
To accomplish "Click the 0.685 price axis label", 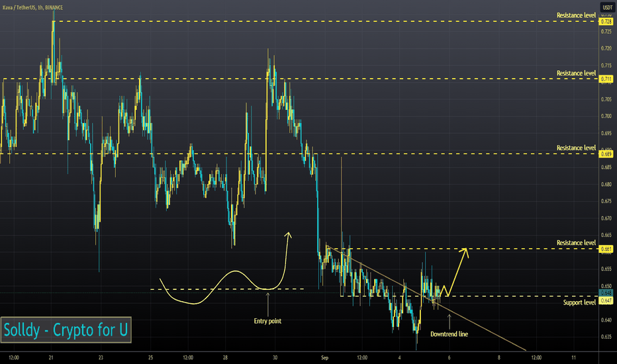I will coord(606,167).
